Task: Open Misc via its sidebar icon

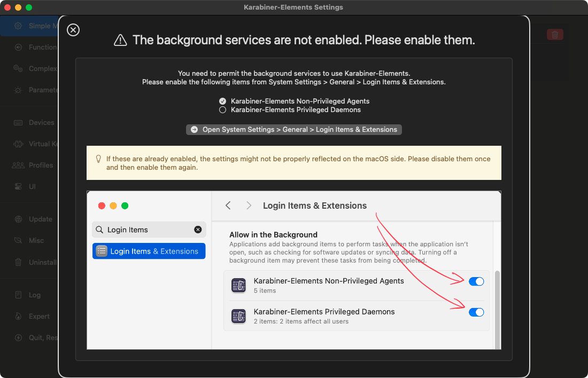Action: (18, 240)
